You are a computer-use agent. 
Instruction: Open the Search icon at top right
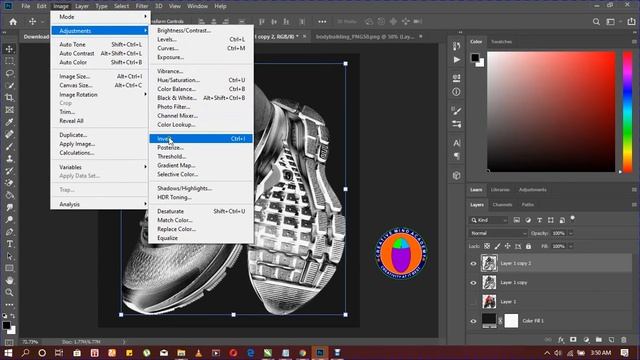point(596,22)
